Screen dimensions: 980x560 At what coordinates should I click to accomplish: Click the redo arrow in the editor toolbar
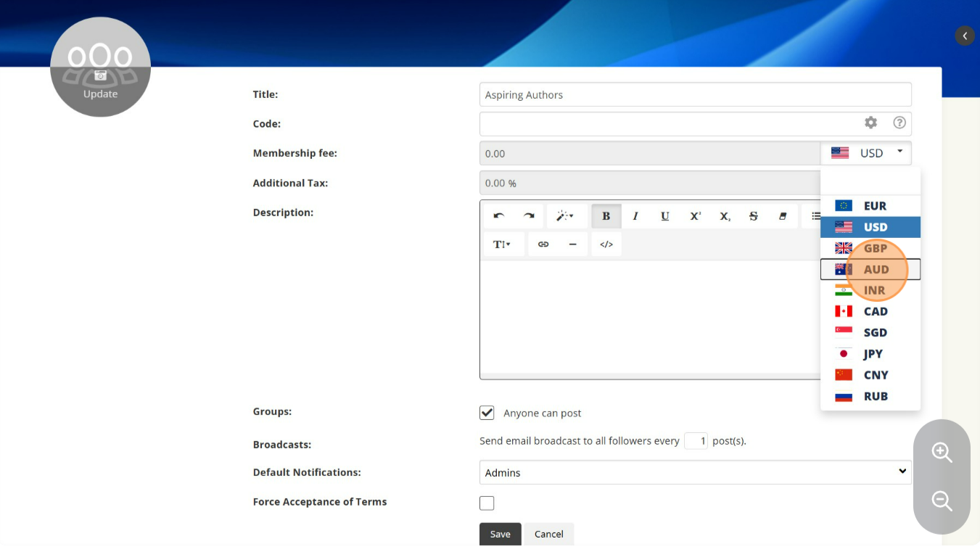click(529, 216)
